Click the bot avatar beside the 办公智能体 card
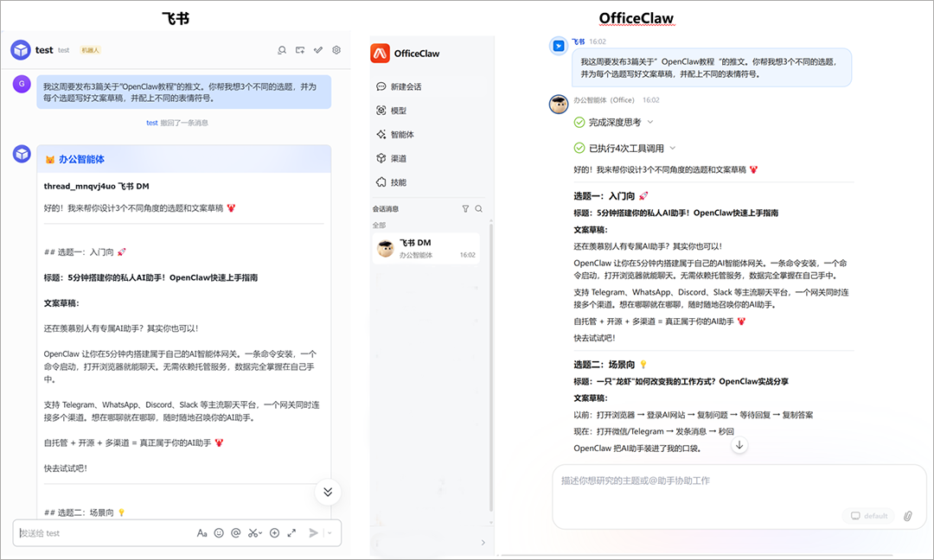 [22, 154]
